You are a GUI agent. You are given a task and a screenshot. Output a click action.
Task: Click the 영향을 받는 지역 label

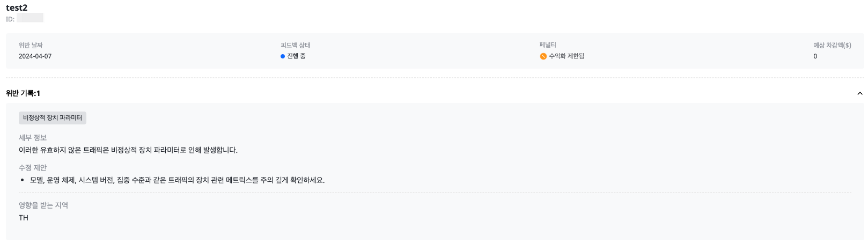(43, 205)
